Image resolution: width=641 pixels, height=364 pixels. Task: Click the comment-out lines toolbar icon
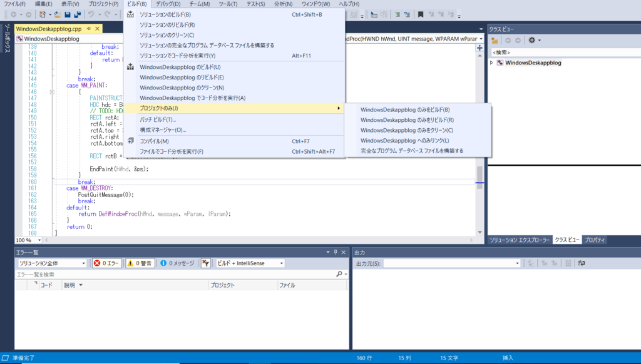click(397, 14)
